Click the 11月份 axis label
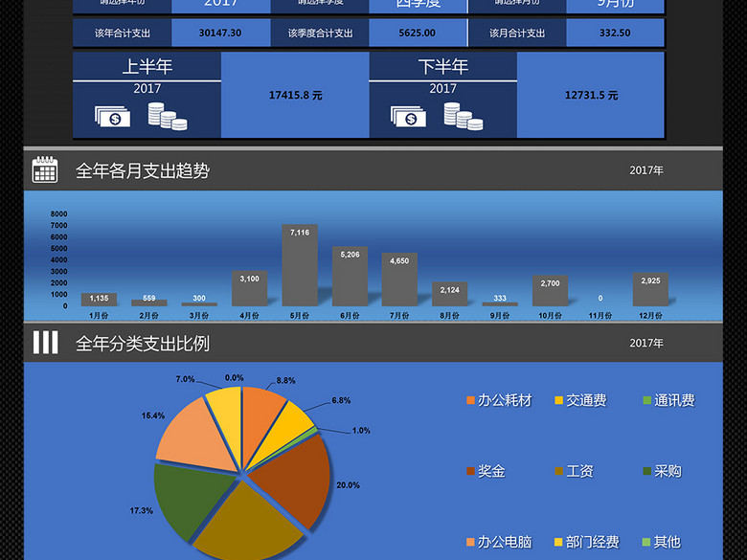This screenshot has width=747, height=560. coord(600,316)
